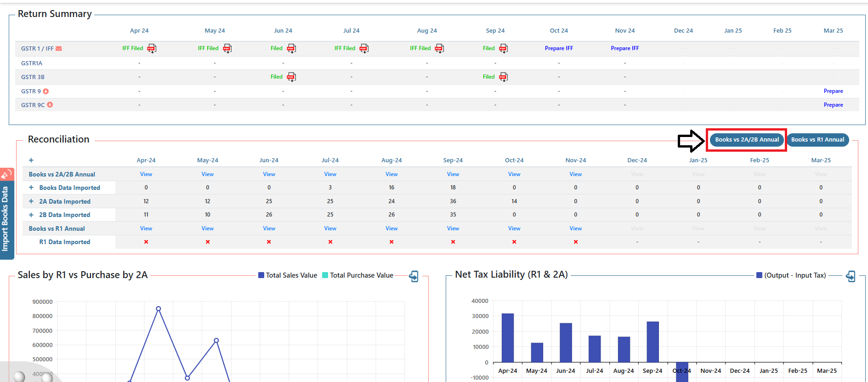Prepare the GSTR 9 return for Mar 25

tap(833, 91)
